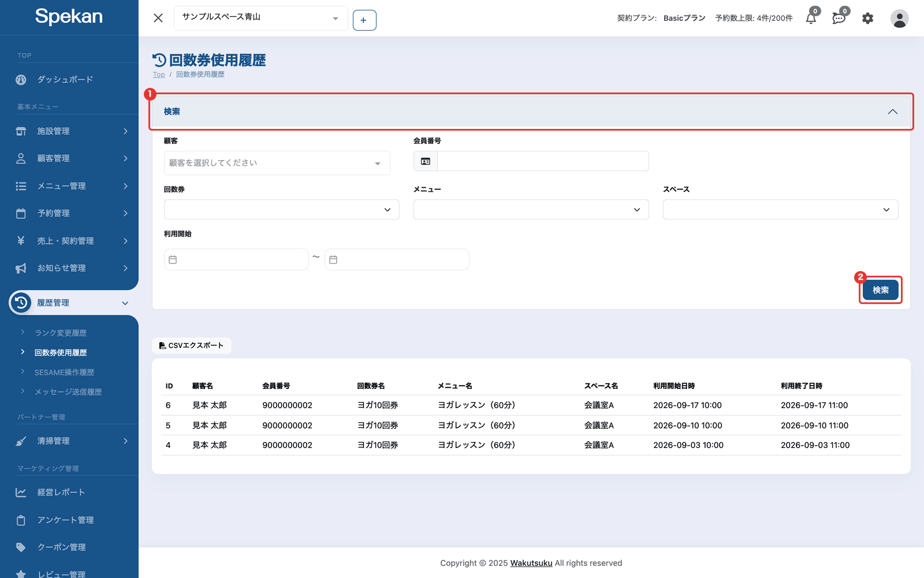924x578 pixels.
Task: Open the 回数券 dropdown
Action: coord(282,210)
